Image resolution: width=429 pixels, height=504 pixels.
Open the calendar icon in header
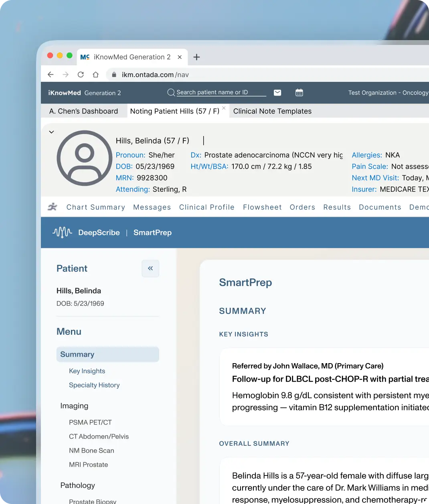point(299,93)
